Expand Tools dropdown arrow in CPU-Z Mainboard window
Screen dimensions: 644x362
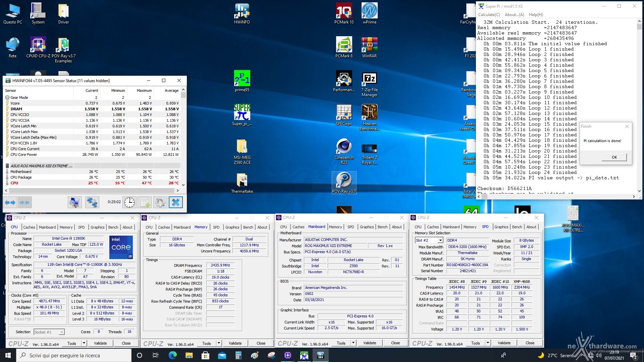point(353,343)
